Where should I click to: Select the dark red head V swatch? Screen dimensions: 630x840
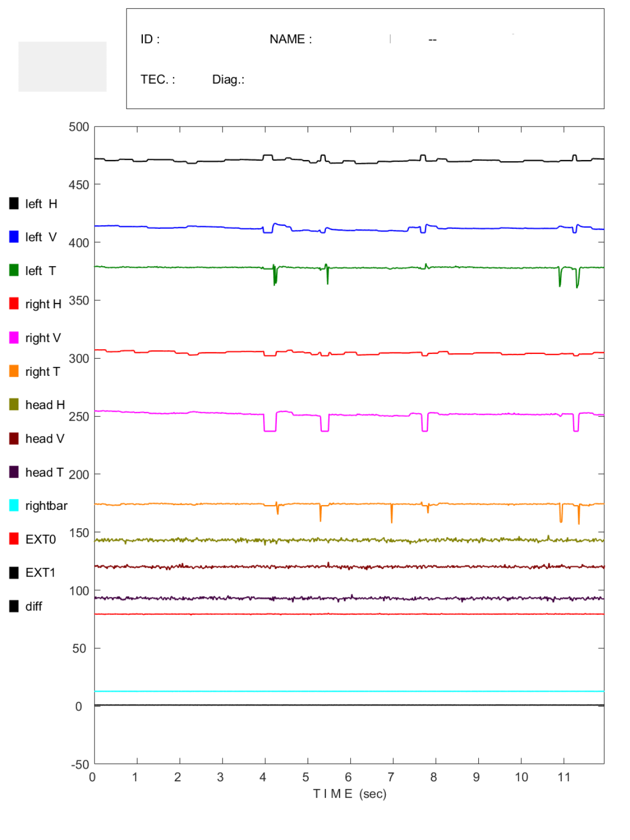[x=14, y=438]
